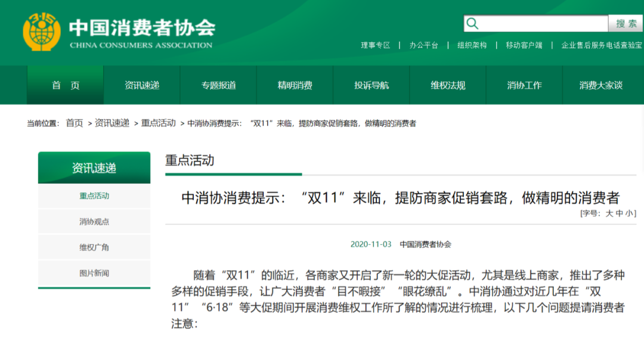The width and height of the screenshot is (644, 338).
Task: Open the 办公平台 link
Action: click(x=423, y=45)
